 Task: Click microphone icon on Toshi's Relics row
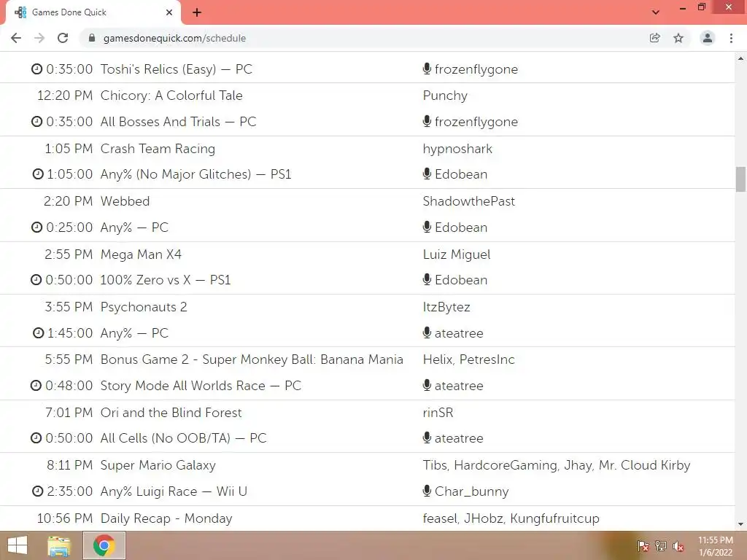[427, 69]
